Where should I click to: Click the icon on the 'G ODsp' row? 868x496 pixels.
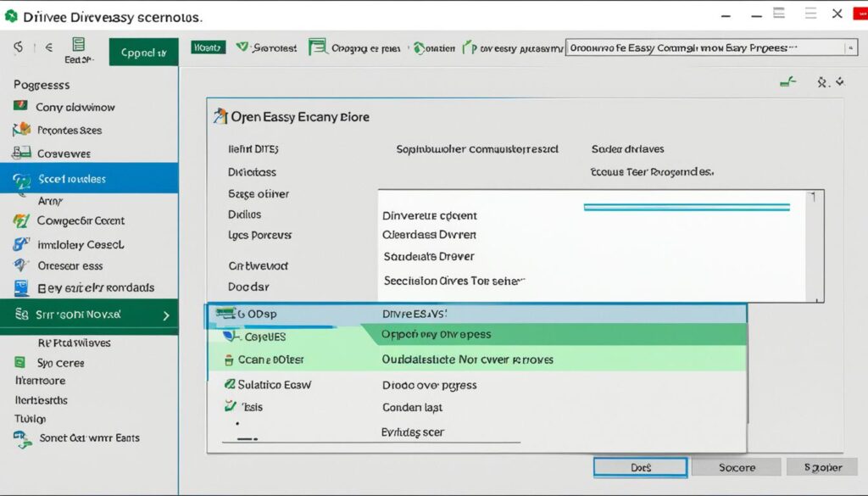click(x=225, y=314)
